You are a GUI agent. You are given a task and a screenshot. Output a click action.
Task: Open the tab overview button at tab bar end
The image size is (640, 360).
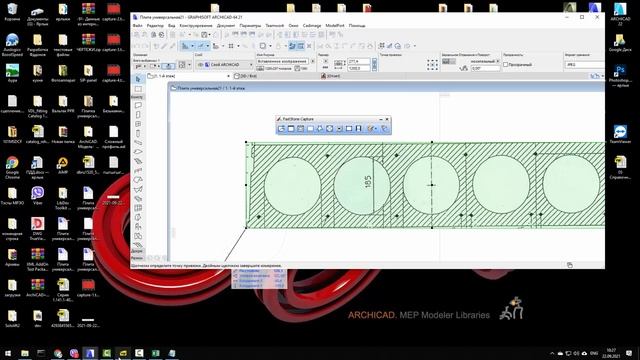coord(596,76)
